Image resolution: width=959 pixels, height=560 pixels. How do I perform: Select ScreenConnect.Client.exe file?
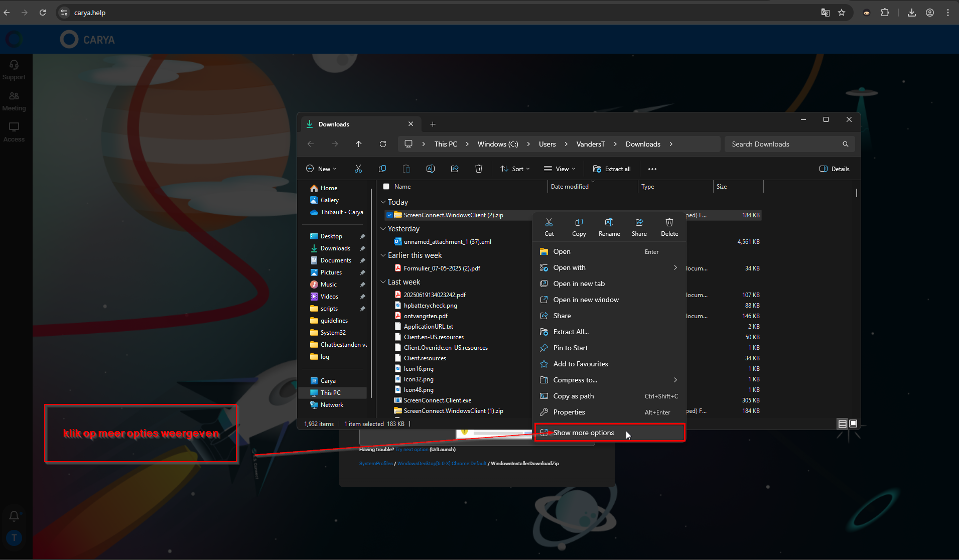coord(437,400)
